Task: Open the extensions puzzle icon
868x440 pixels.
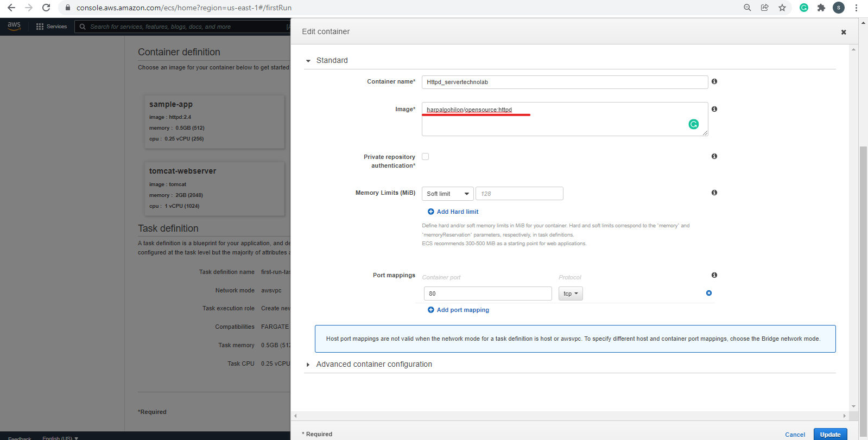Action: 821,8
